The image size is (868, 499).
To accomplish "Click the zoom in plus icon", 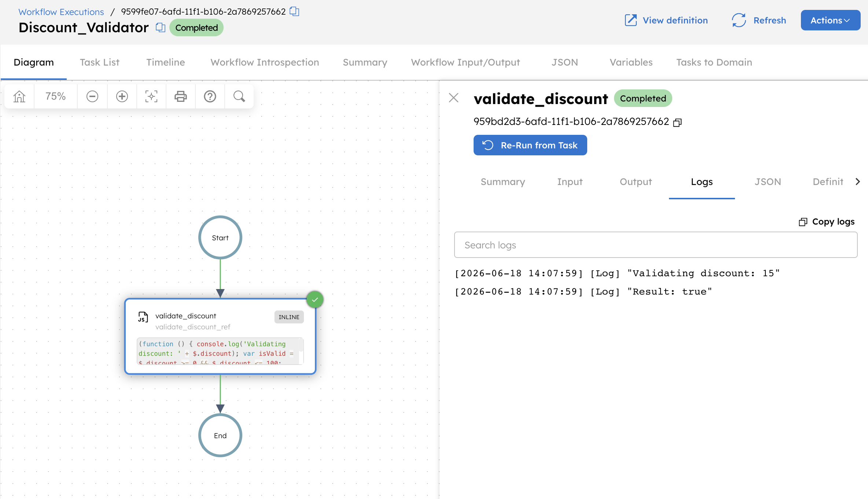I will 122,96.
